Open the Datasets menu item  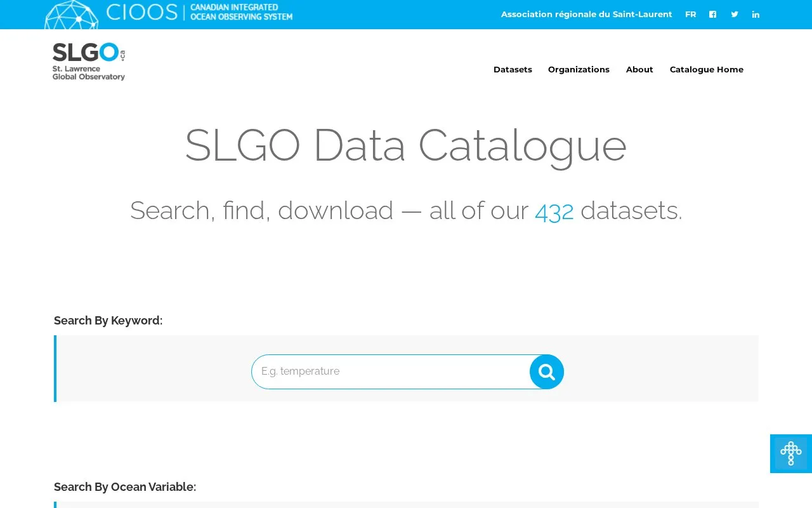click(513, 69)
